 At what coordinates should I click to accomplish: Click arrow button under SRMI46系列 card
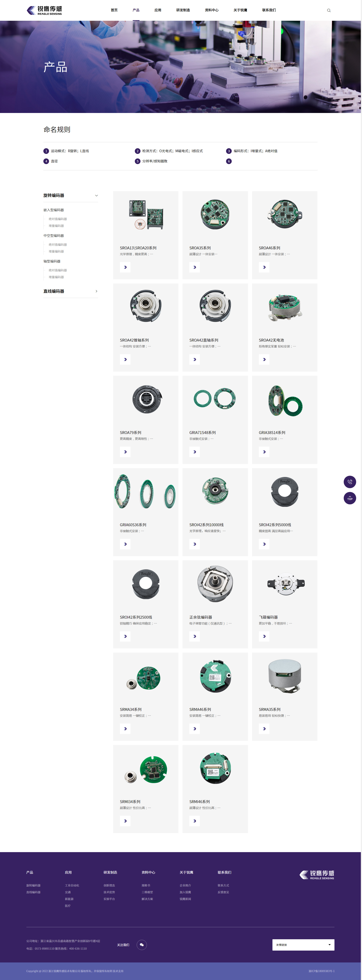tap(194, 821)
